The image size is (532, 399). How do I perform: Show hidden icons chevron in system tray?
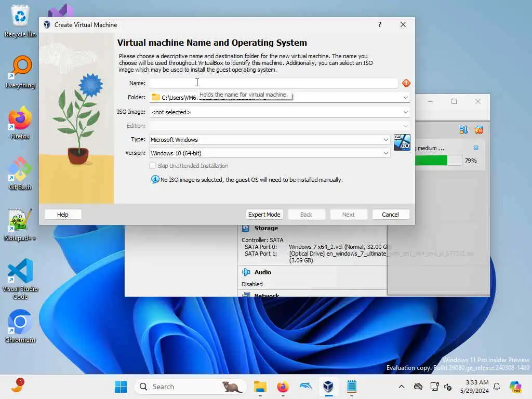(402, 387)
